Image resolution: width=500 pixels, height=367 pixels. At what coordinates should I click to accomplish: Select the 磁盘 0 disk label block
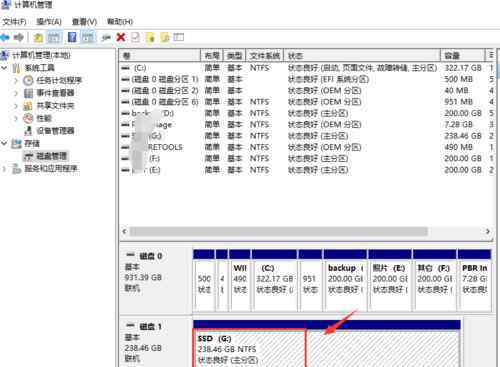click(155, 280)
